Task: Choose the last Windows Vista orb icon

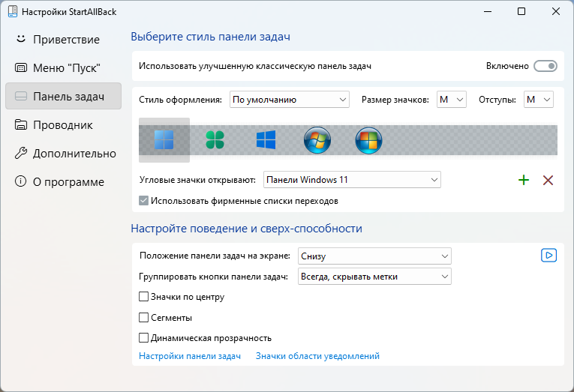Action: [368, 140]
